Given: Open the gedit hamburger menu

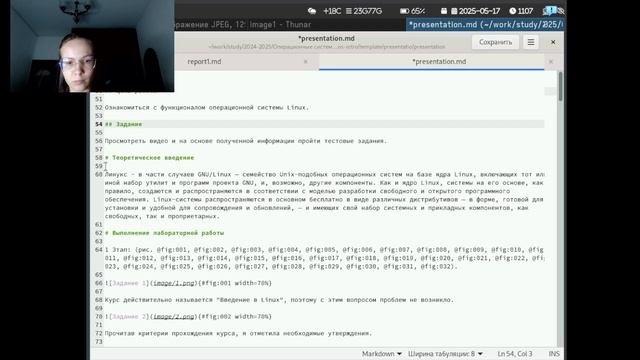Looking at the screenshot, I should [531, 42].
